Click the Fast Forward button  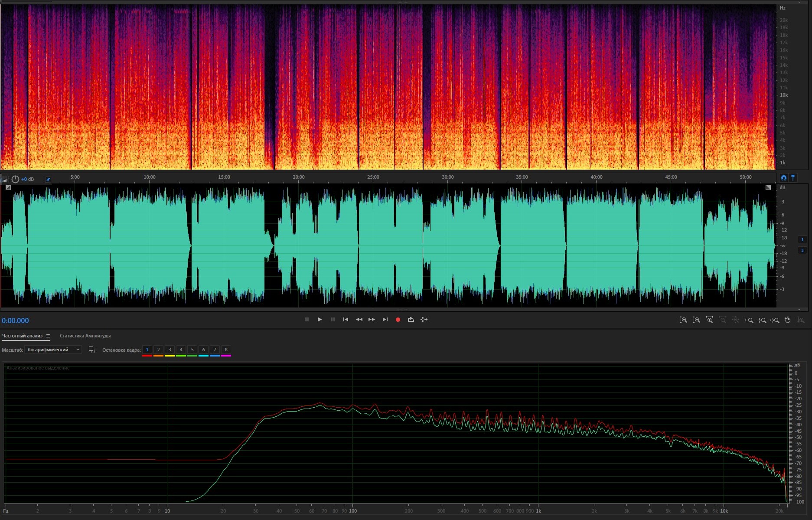[372, 320]
